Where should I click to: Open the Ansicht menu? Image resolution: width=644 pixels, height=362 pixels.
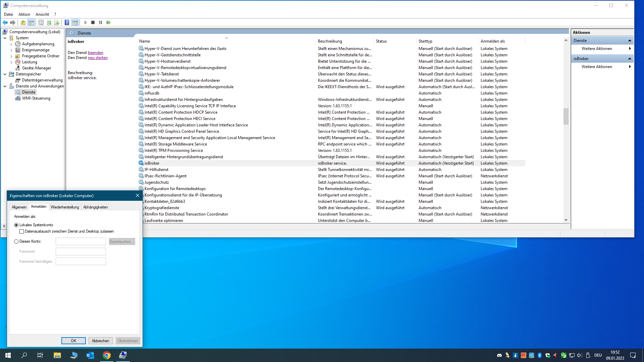click(42, 14)
